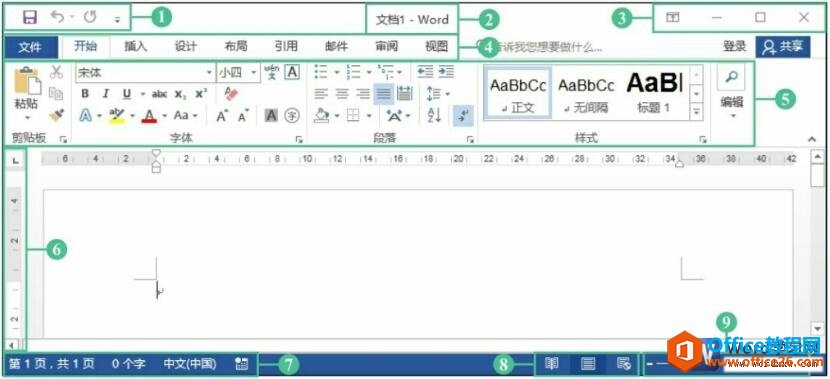Apply the red font color
830x379 pixels.
150,115
